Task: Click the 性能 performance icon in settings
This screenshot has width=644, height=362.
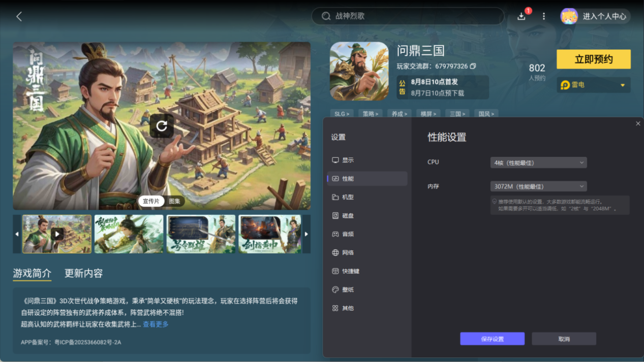Action: coord(335,179)
